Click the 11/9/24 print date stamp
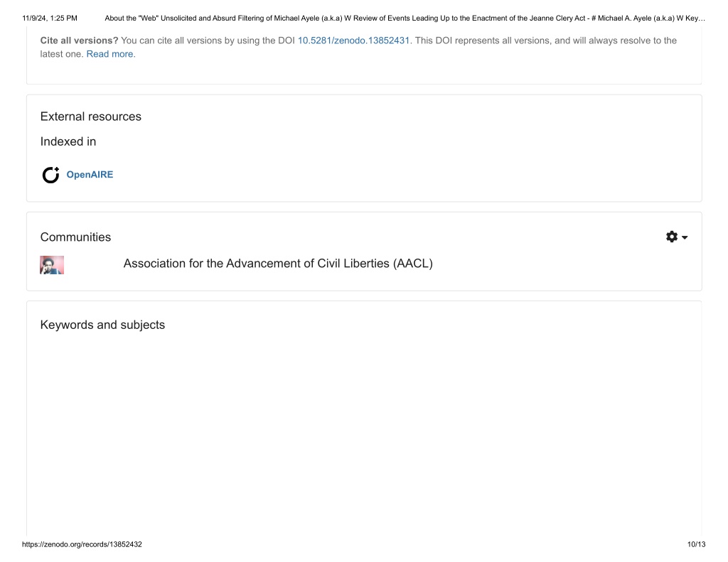The height and width of the screenshot is (562, 728). pyautogui.click(x=50, y=18)
